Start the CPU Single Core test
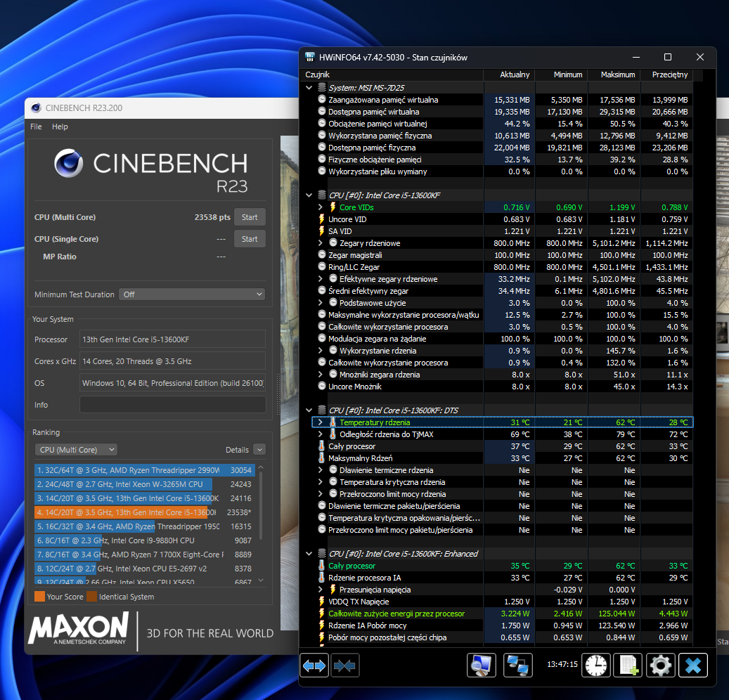This screenshot has width=729, height=700. point(250,239)
